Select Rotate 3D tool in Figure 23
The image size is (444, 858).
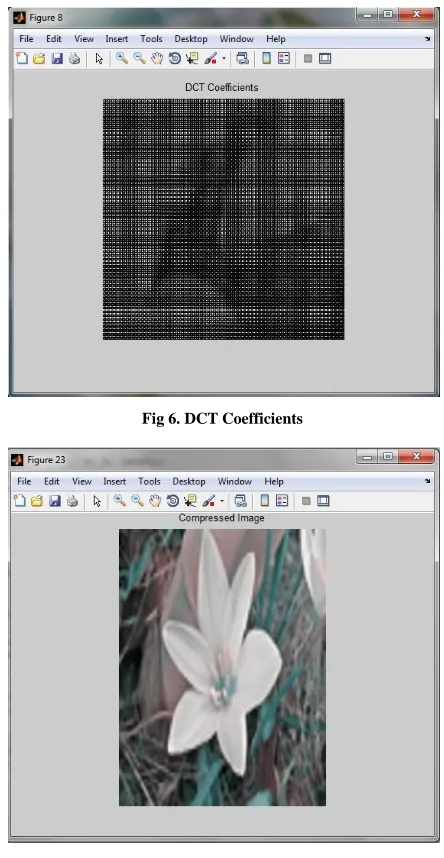click(x=172, y=501)
